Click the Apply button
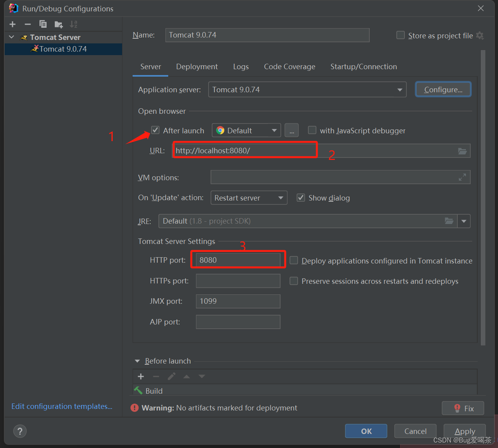 coord(465,431)
